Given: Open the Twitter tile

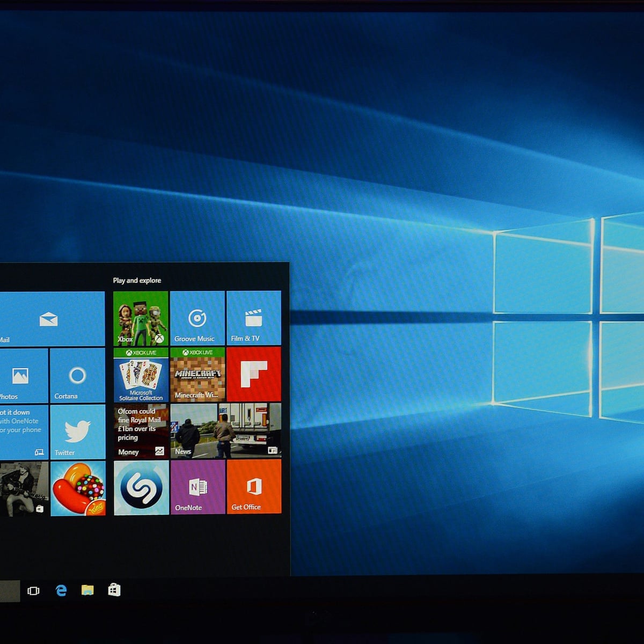Looking at the screenshot, I should point(77,431).
